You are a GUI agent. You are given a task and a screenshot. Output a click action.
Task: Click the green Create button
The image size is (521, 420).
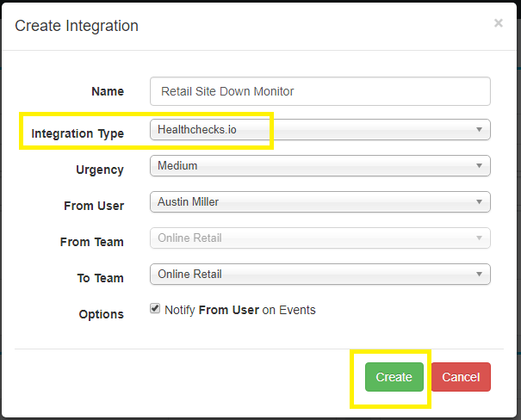pos(394,377)
